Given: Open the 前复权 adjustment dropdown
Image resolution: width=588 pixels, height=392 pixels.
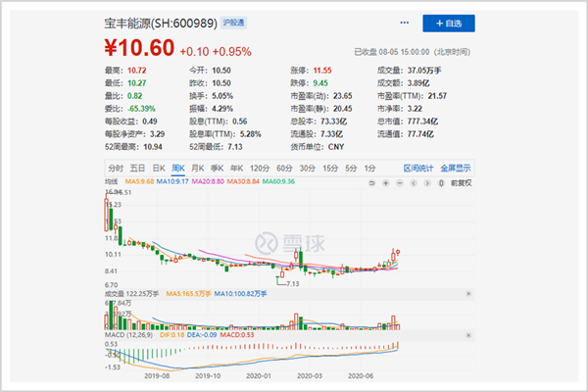Looking at the screenshot, I should 462,183.
